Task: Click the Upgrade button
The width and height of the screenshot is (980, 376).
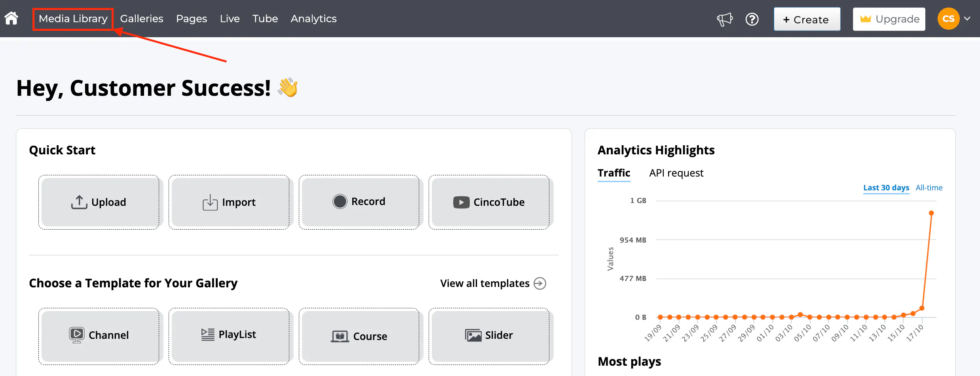Action: (889, 19)
